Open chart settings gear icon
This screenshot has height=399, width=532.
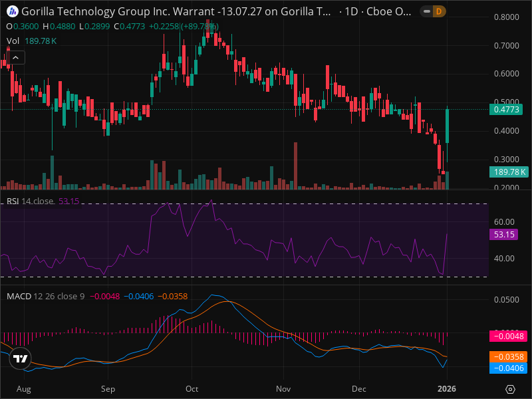510,389
